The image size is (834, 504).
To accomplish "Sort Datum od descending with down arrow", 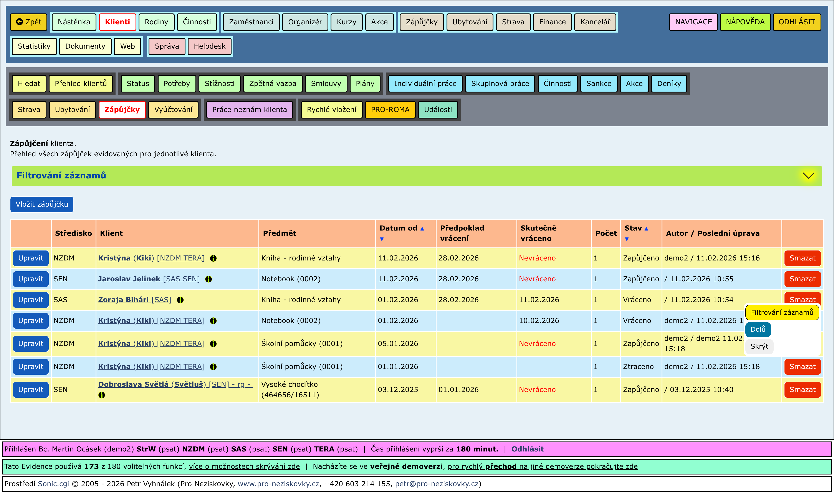I will click(x=382, y=239).
